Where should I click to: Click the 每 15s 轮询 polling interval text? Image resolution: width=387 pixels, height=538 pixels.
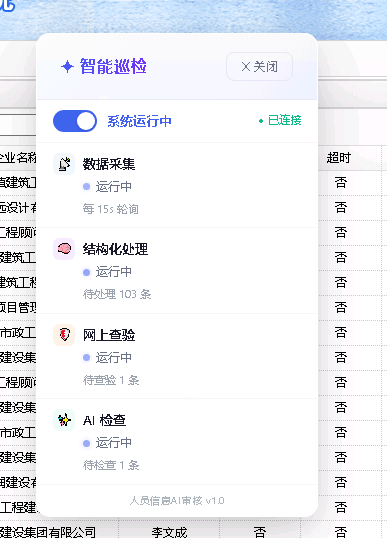[110, 209]
